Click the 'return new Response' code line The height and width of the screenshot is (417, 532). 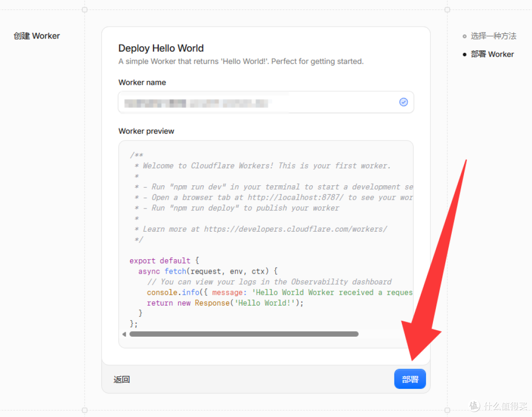(x=225, y=303)
